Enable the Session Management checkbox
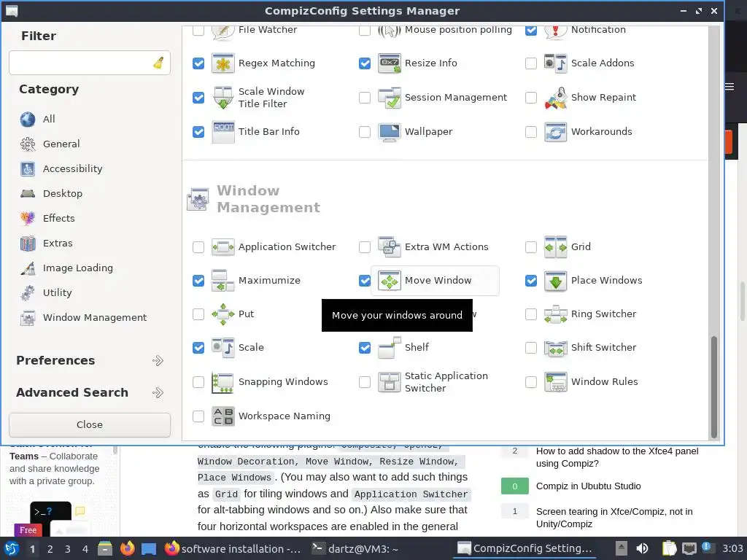This screenshot has width=747, height=560. click(x=365, y=98)
